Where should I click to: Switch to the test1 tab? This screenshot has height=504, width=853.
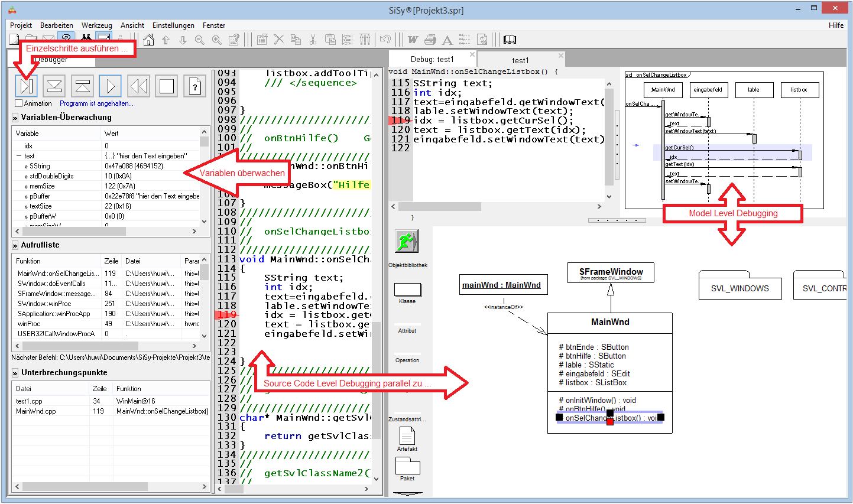520,60
